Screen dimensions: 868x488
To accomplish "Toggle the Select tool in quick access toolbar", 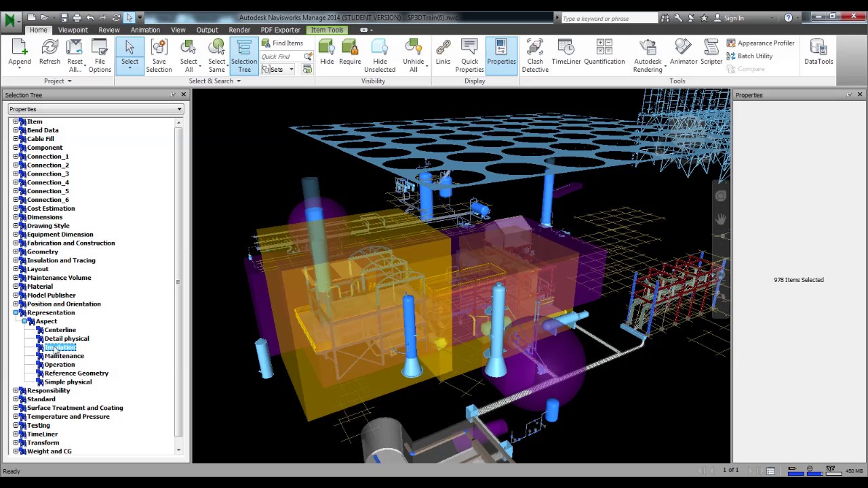I will pyautogui.click(x=130, y=18).
